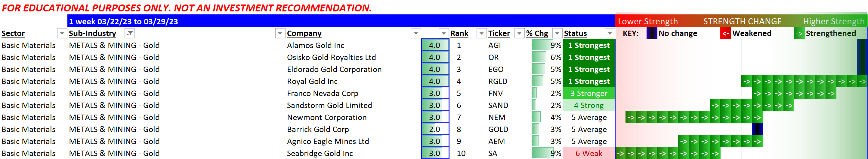Click the '6 Weak' status for Seabridge Gold
868x159 pixels.
point(589,153)
